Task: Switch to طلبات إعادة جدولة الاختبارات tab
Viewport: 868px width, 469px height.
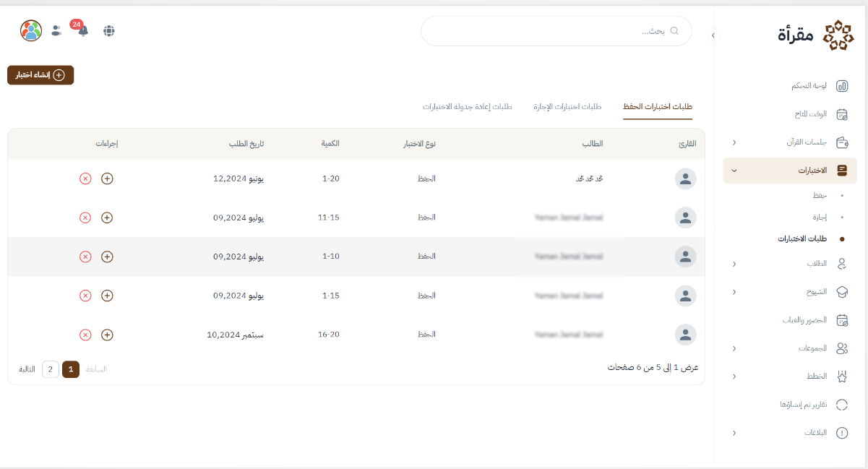Action: (x=468, y=107)
